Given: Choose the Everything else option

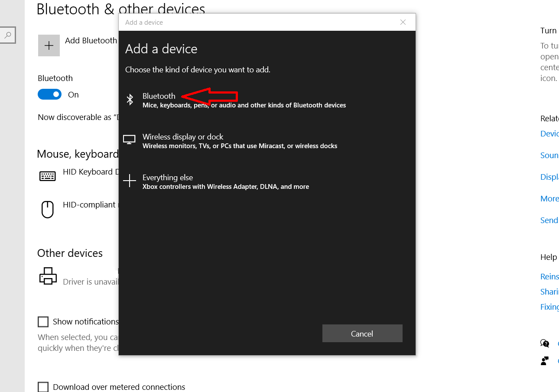Looking at the screenshot, I should (267, 181).
